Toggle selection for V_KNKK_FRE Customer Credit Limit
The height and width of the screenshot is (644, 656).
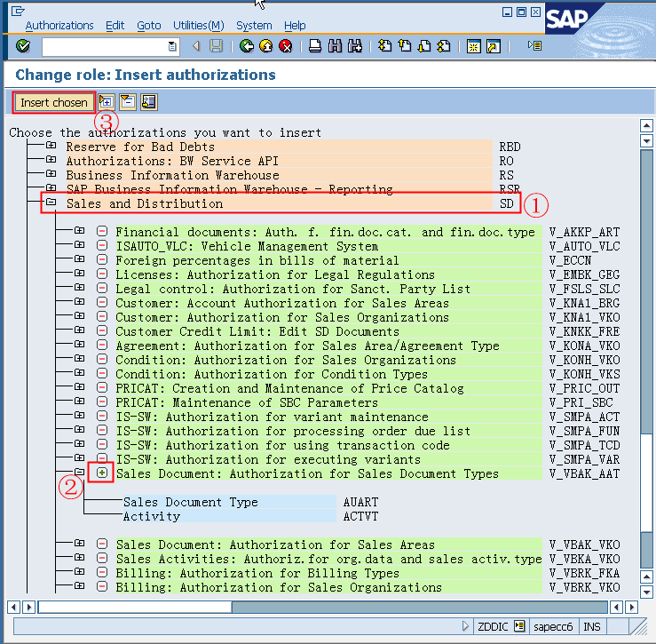(x=102, y=330)
